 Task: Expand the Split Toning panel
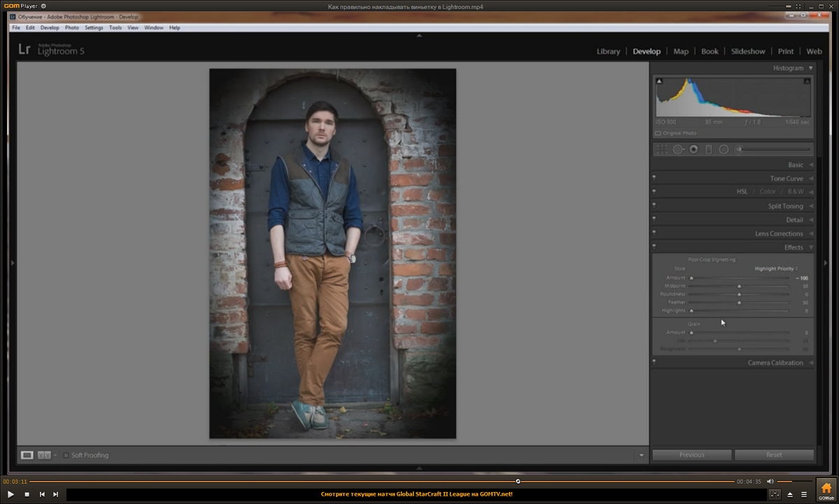810,206
